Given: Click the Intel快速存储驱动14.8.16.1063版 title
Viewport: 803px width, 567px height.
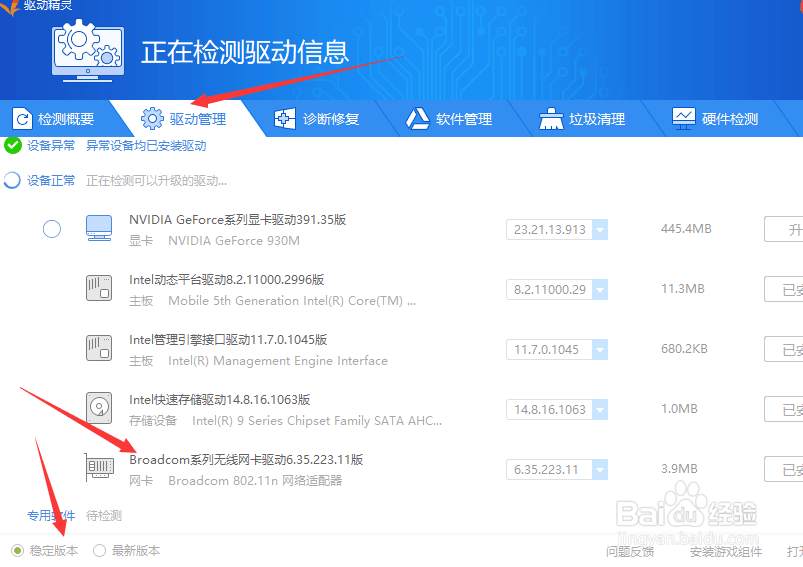Looking at the screenshot, I should (220, 400).
